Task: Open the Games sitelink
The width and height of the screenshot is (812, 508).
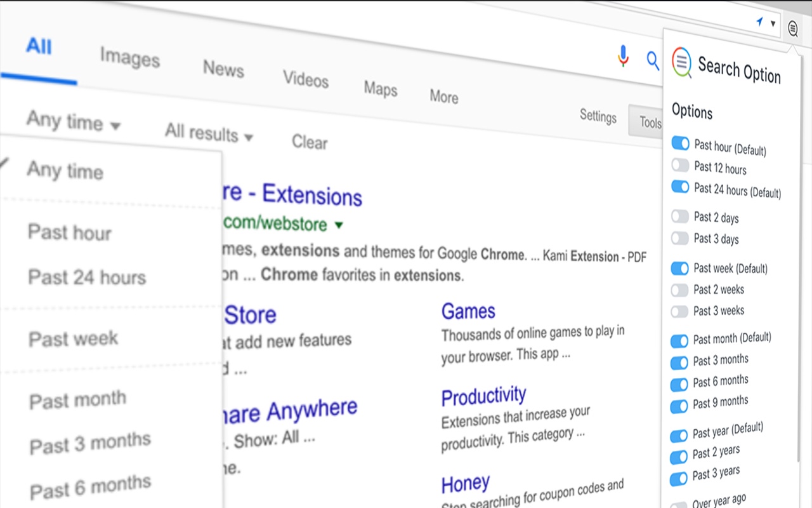Action: coord(468,311)
